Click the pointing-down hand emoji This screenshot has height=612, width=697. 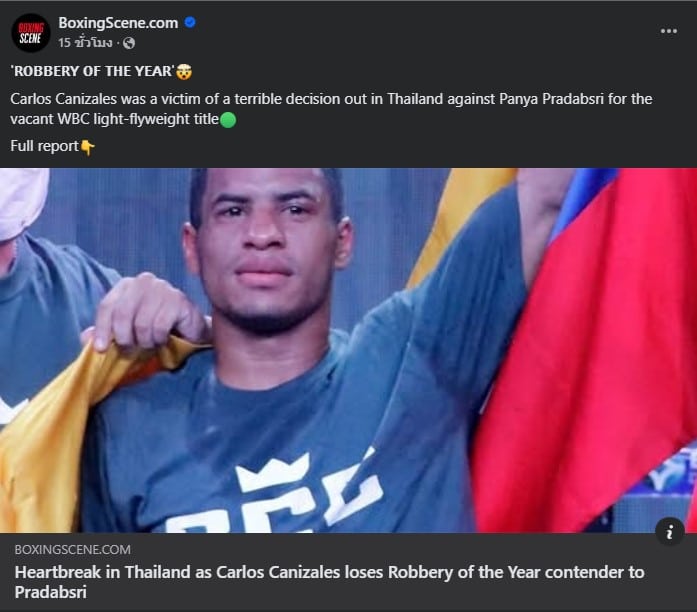click(x=88, y=147)
